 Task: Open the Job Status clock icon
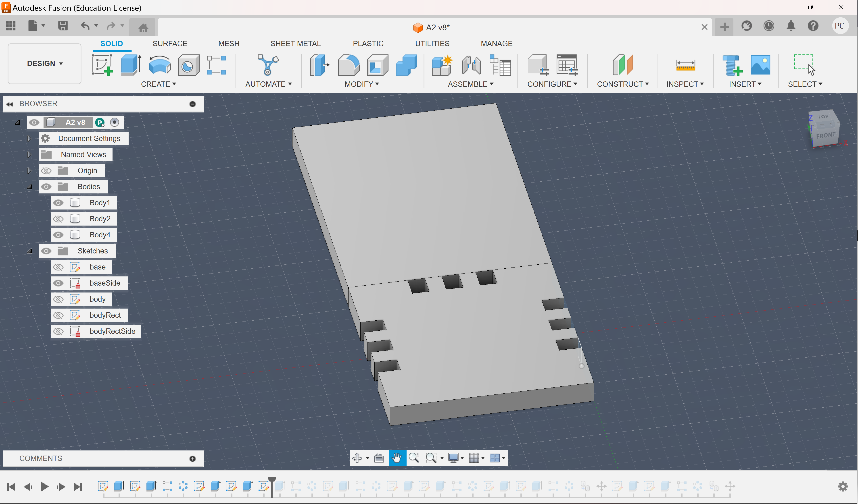(769, 26)
